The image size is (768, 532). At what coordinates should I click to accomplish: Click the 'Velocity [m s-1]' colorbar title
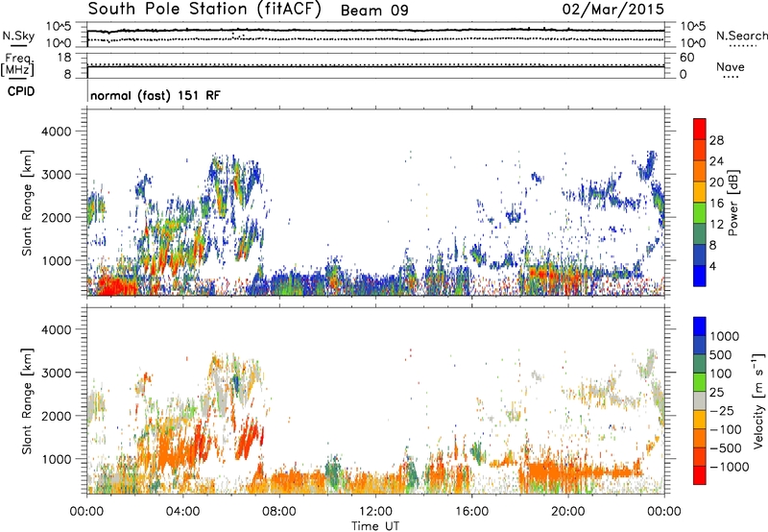tap(758, 400)
